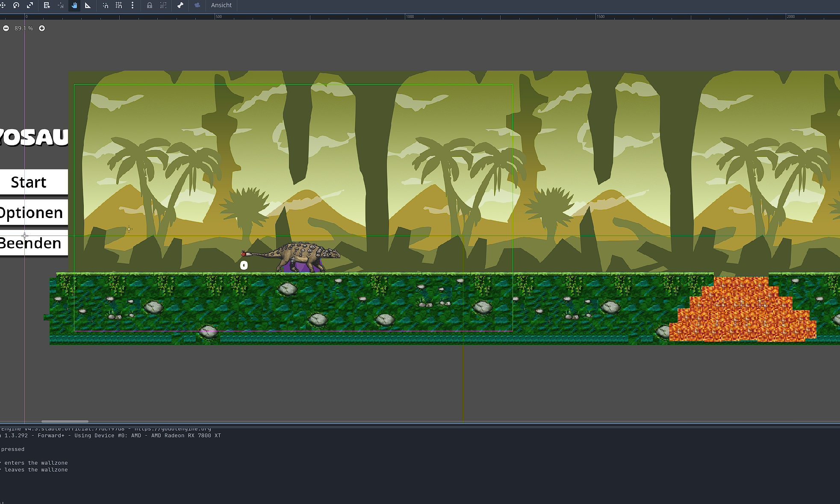Select the Rotate mode tool
The width and height of the screenshot is (840, 504).
click(16, 5)
